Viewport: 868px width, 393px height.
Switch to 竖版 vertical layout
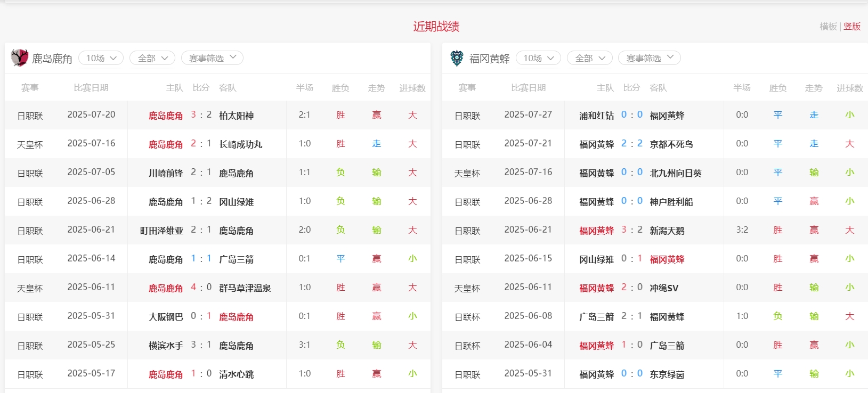click(852, 27)
